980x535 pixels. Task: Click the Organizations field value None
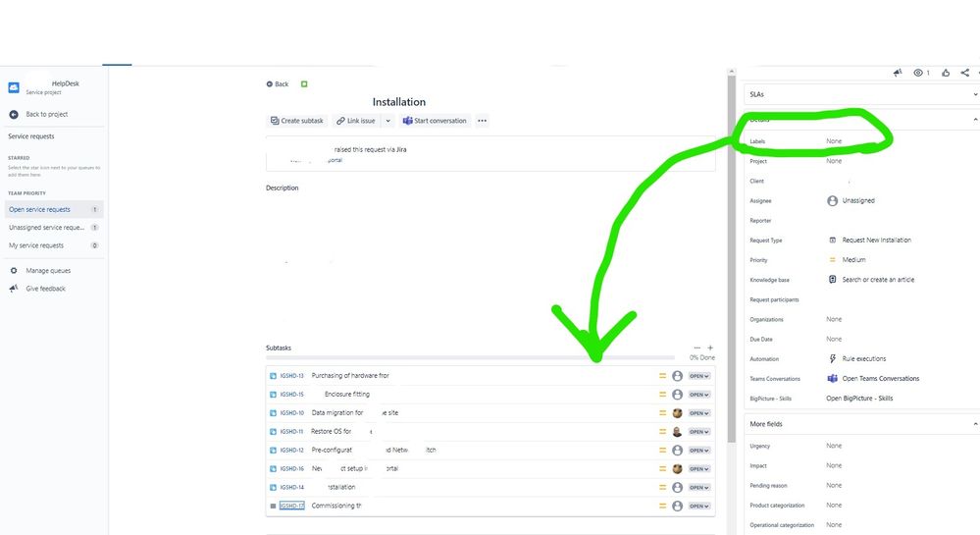(x=834, y=319)
